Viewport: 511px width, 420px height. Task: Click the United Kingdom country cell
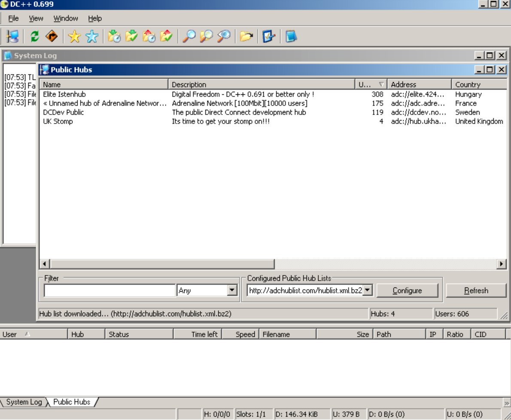point(479,121)
